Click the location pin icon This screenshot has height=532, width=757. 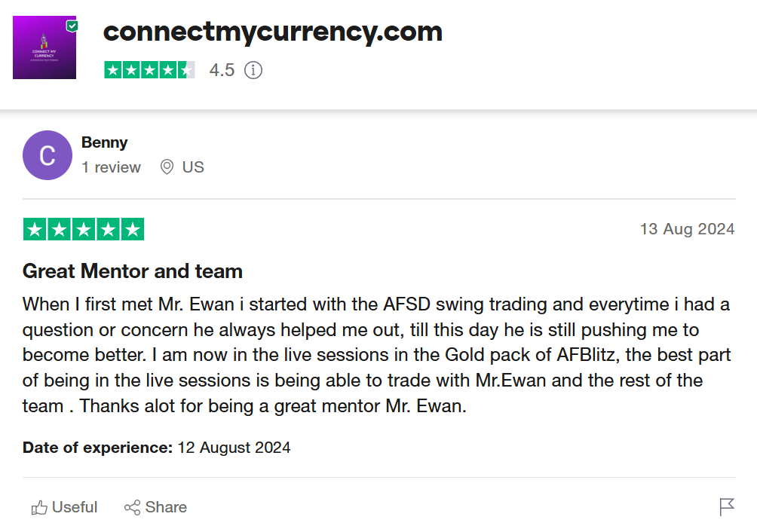click(x=167, y=167)
